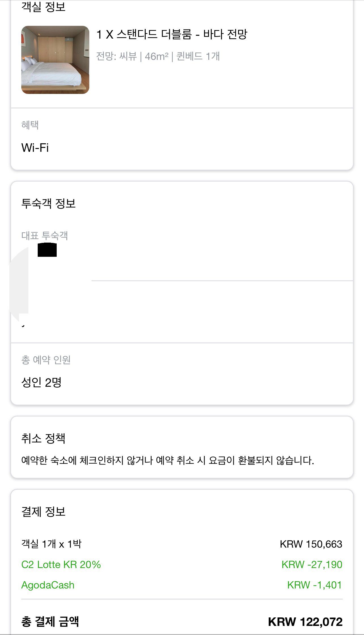The height and width of the screenshot is (635, 364).
Task: Click the 총 예약 인원 label
Action: tap(46, 360)
